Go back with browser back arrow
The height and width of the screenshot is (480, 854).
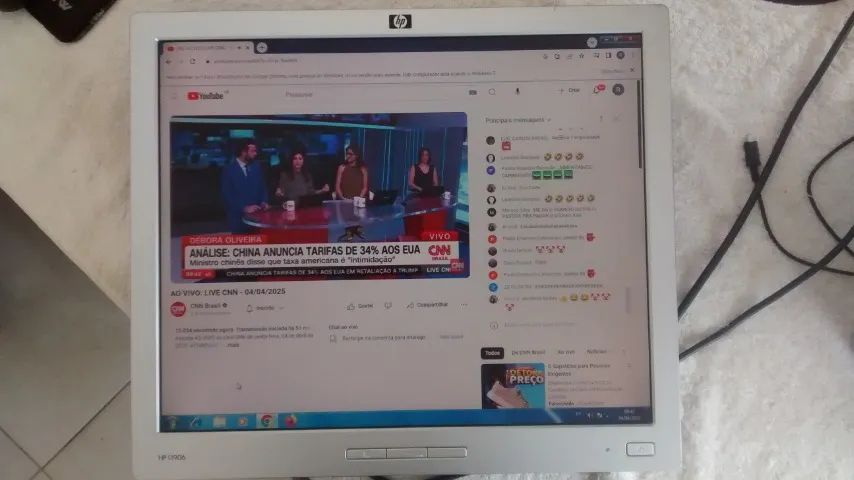click(x=169, y=62)
